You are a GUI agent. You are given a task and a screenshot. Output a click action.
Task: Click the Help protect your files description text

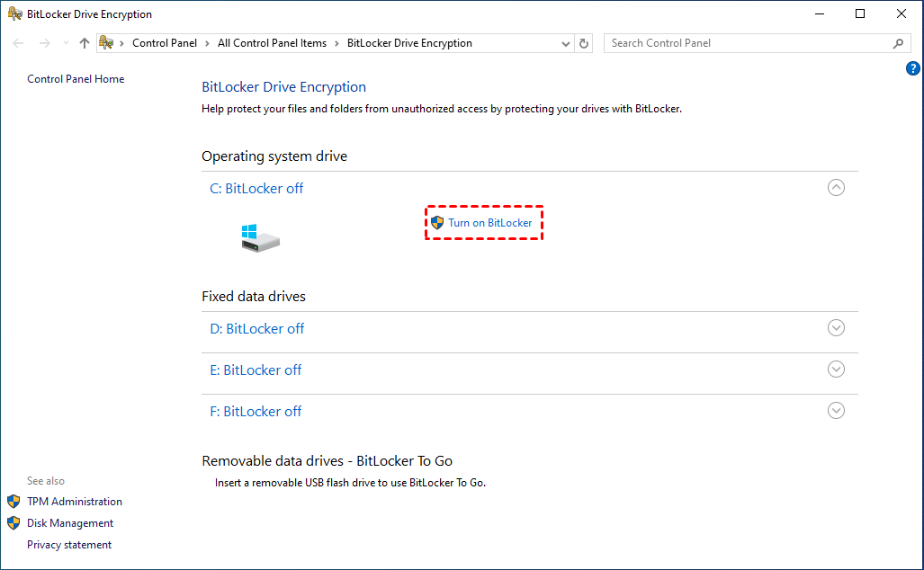click(x=442, y=109)
